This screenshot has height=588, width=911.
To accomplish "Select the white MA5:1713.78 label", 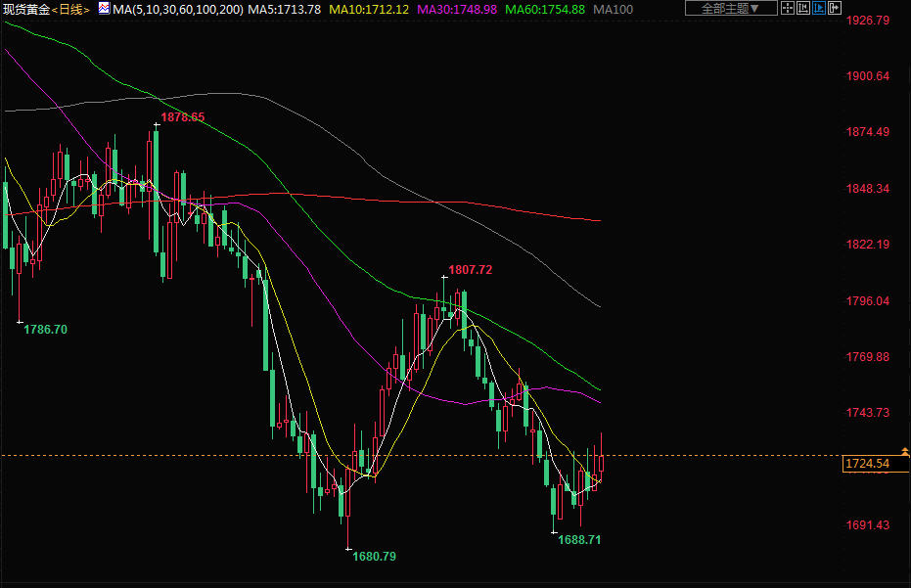I will 284,9.
